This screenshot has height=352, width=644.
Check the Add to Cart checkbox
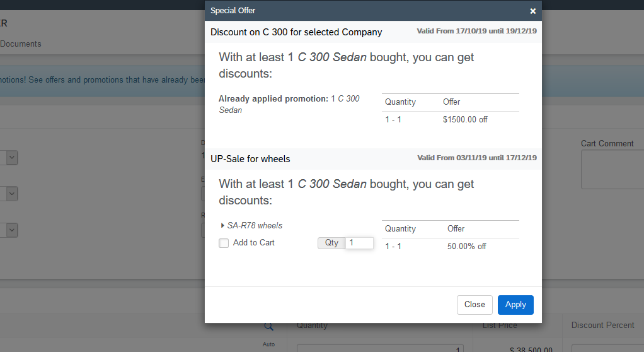[x=224, y=243]
